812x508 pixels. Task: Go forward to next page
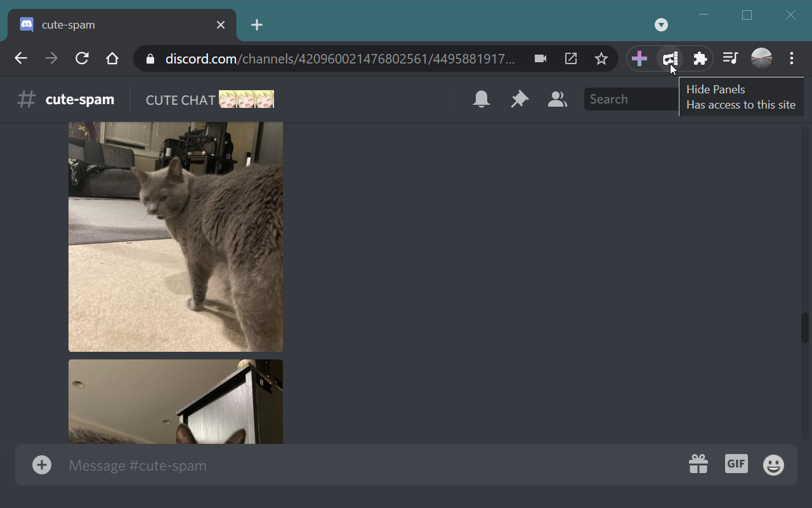click(x=51, y=58)
